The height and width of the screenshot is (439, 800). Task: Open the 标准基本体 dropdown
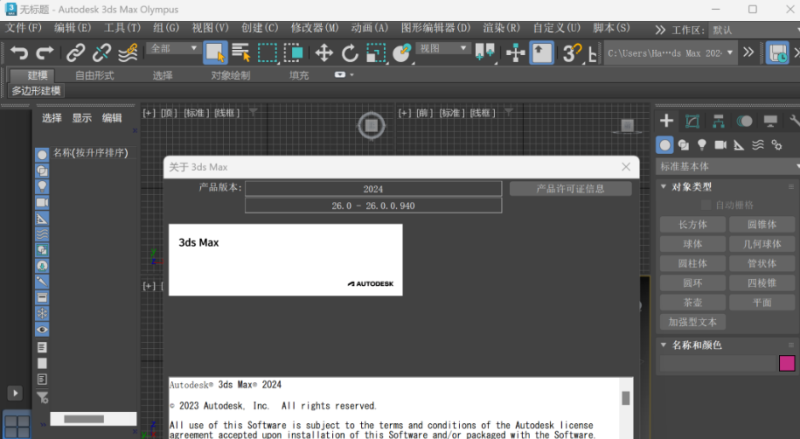pos(728,166)
